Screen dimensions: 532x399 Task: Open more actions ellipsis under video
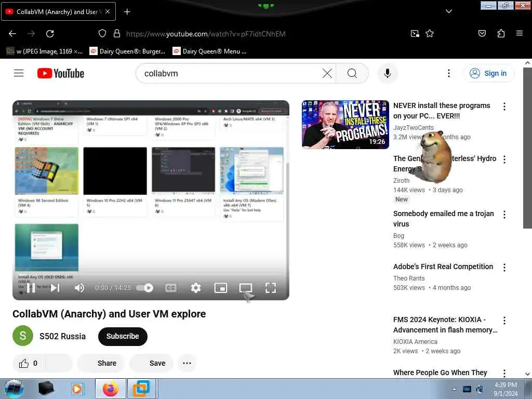pos(187,363)
